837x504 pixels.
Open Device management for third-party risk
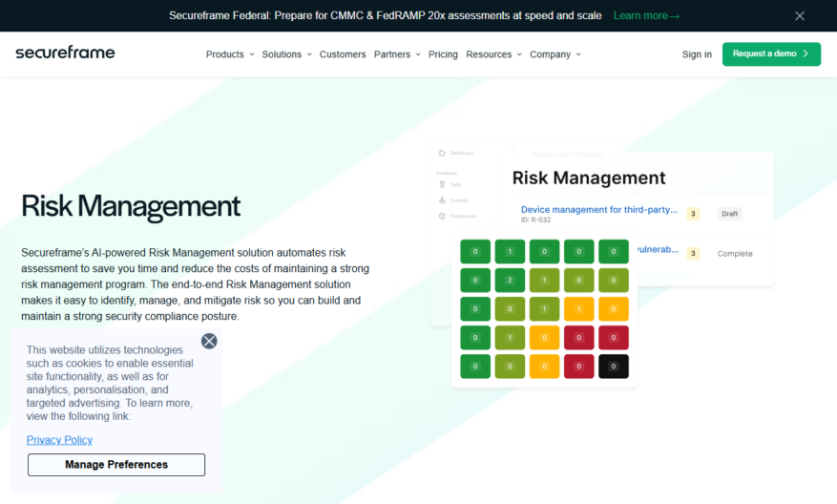599,209
